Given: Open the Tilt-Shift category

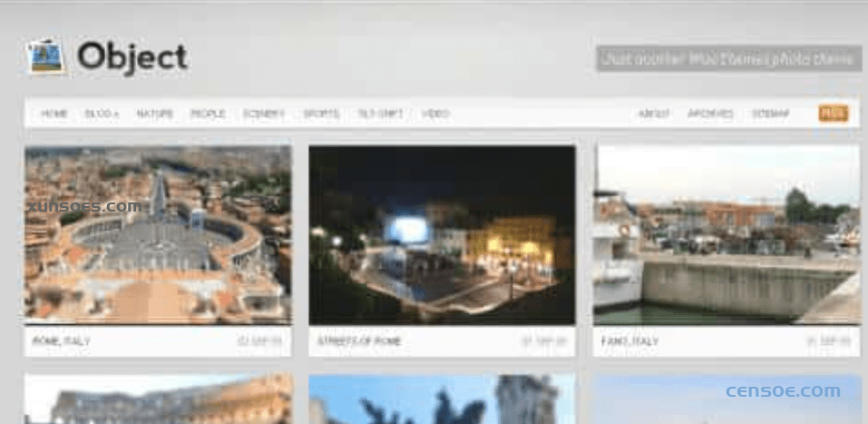Looking at the screenshot, I should coord(380,114).
